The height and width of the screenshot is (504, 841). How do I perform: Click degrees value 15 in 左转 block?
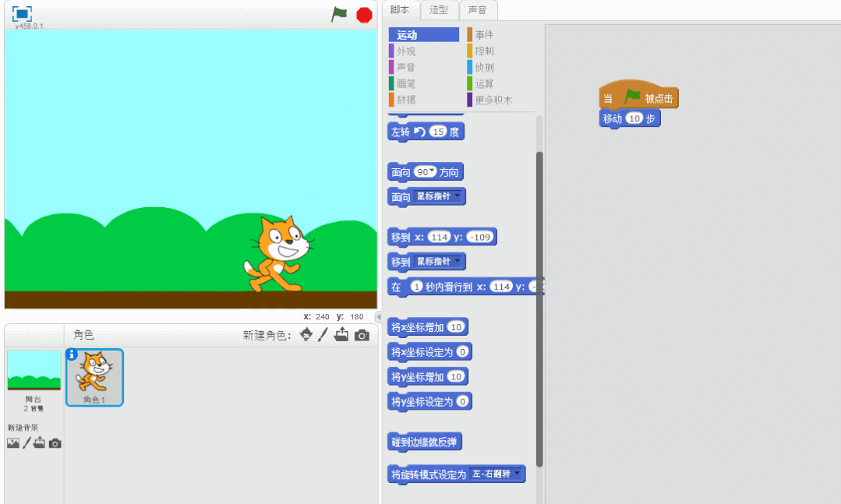pyautogui.click(x=439, y=132)
